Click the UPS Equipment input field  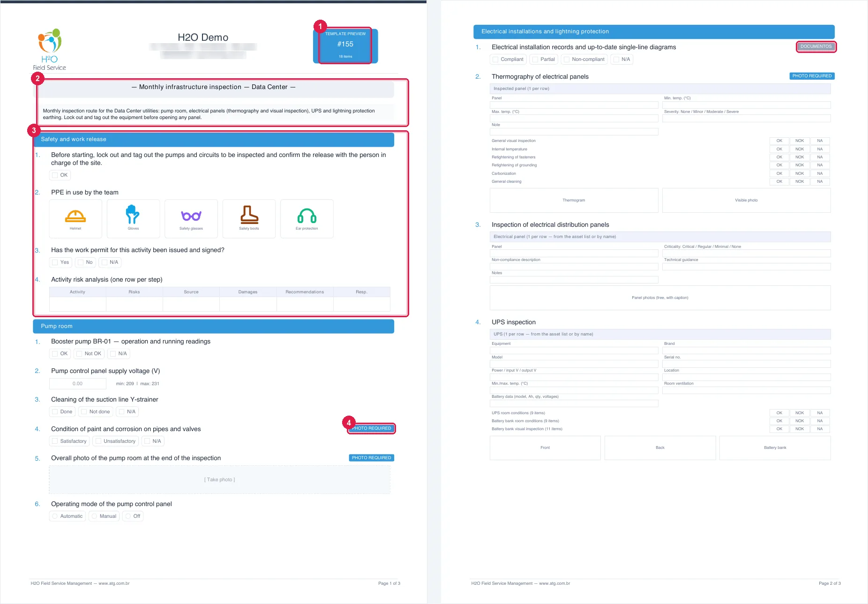[574, 350]
